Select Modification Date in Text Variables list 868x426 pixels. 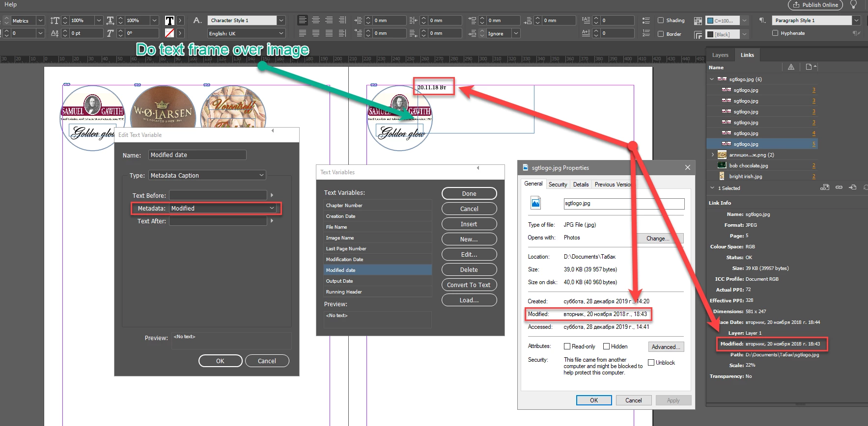(x=378, y=259)
